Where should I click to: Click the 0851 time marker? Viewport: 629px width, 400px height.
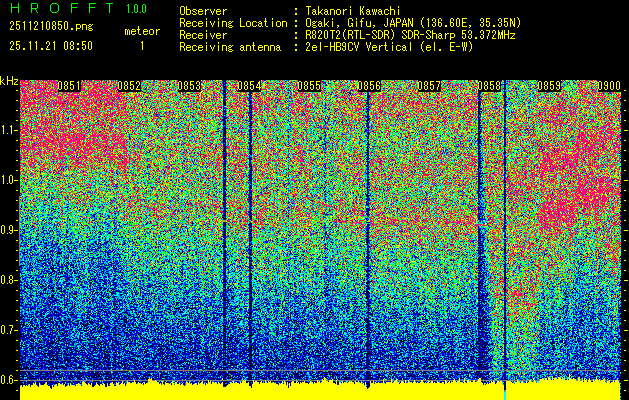[69, 87]
